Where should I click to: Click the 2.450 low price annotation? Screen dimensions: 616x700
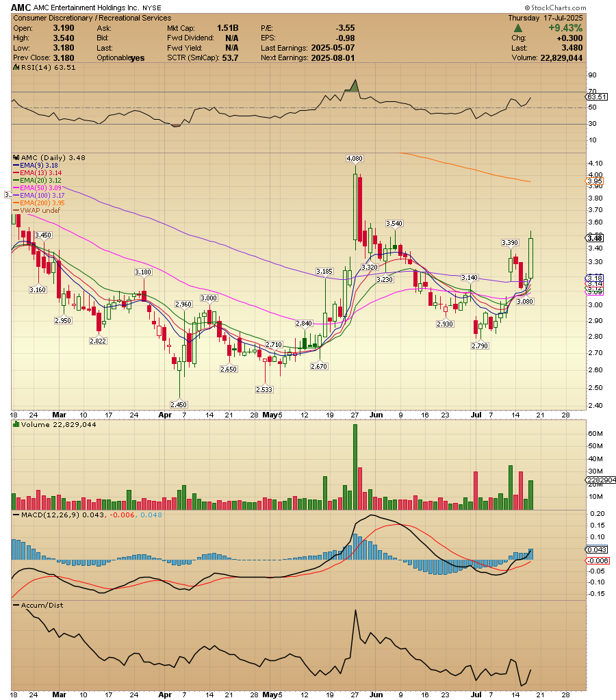point(179,404)
